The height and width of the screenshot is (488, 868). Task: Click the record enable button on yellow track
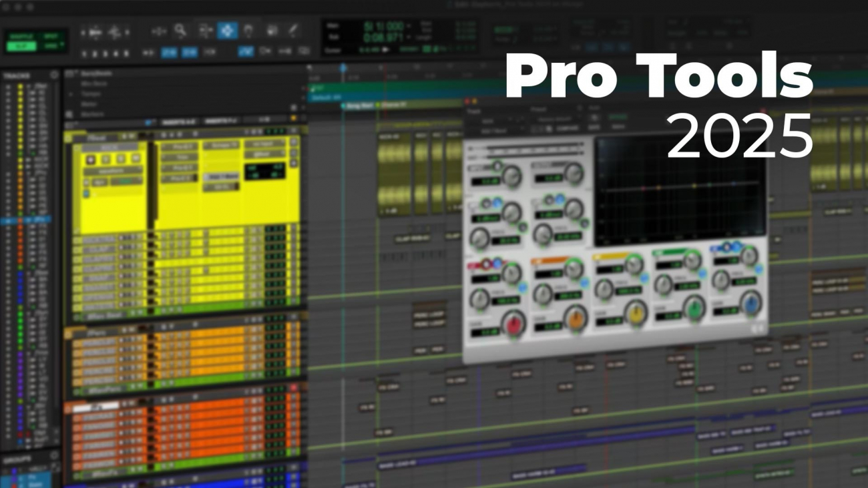[x=89, y=159]
